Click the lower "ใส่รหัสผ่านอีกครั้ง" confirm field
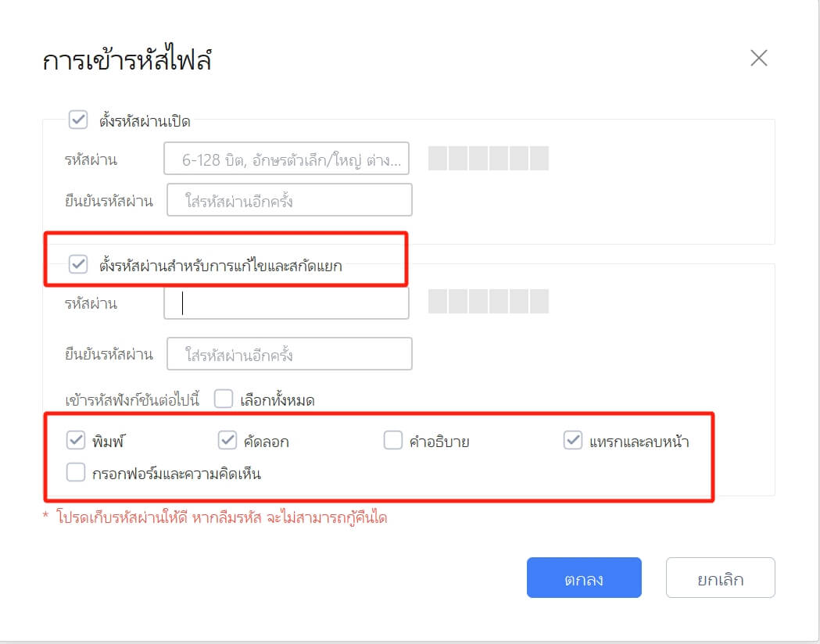 [x=289, y=353]
